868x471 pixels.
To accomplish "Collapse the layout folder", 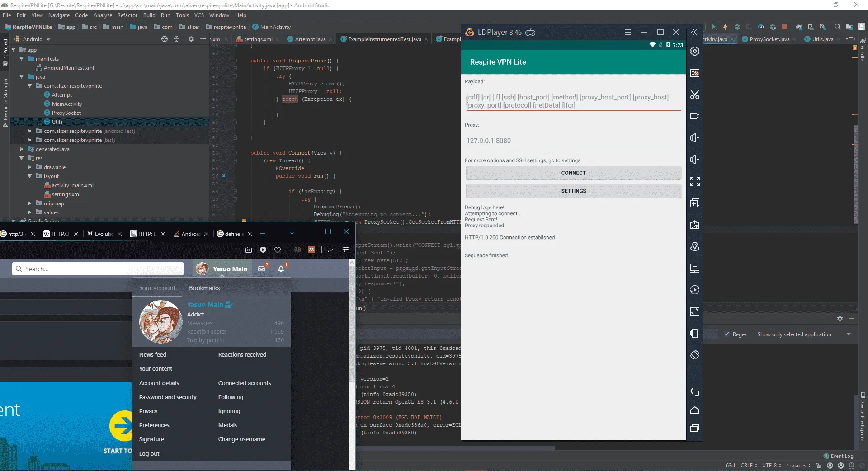I will [30, 176].
